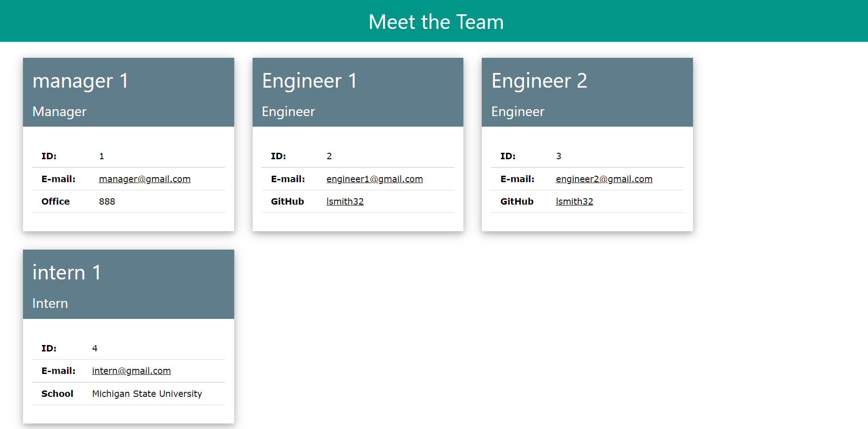Open lsmith32 GitHub link on Engineer 1 card
Image resolution: width=868 pixels, height=429 pixels.
[345, 201]
